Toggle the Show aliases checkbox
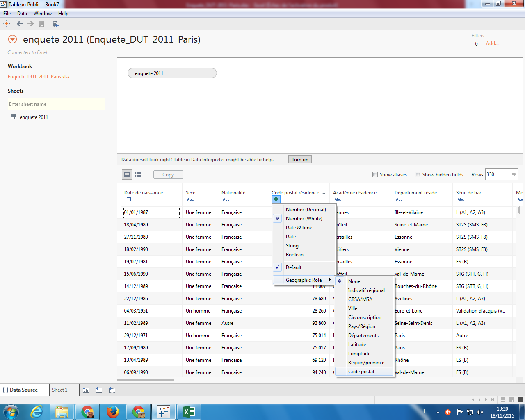 click(x=375, y=175)
